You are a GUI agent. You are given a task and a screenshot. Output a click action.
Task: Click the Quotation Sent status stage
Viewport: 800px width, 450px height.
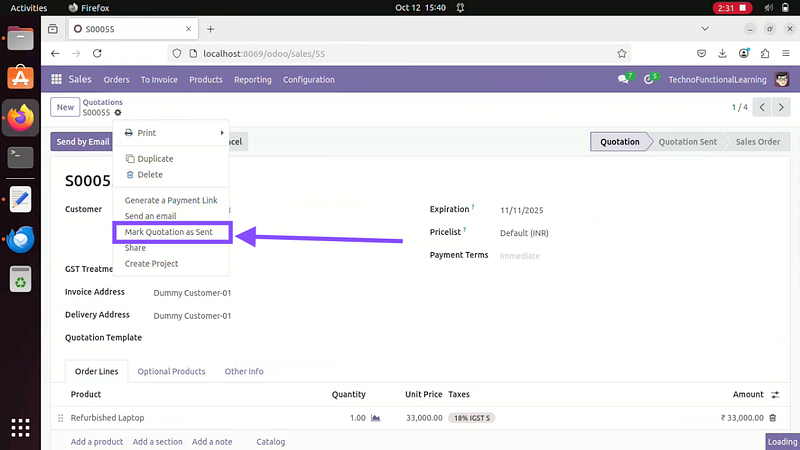click(x=686, y=142)
